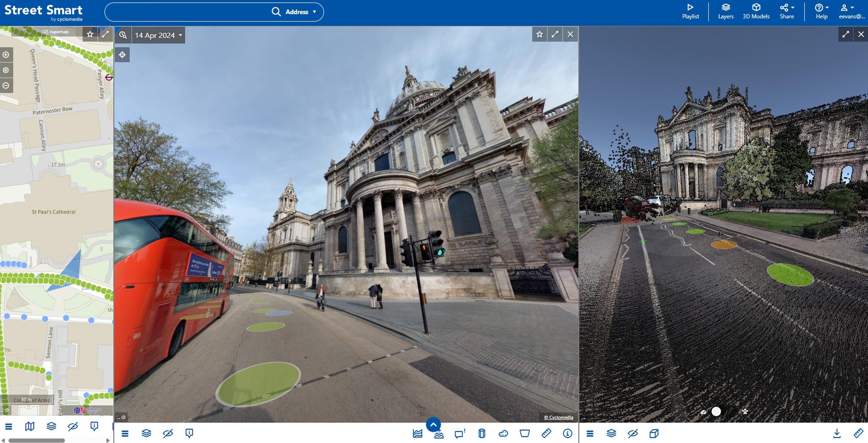Expand the map panel to fullscreen
Viewport: 868px width, 443px height.
pos(105,34)
